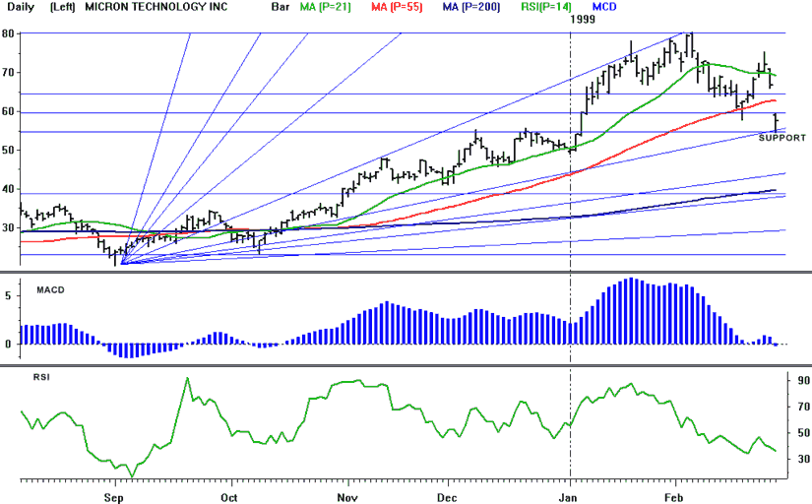The image size is (812, 504).
Task: Click the 'Daily' interval label
Action: coord(17,7)
